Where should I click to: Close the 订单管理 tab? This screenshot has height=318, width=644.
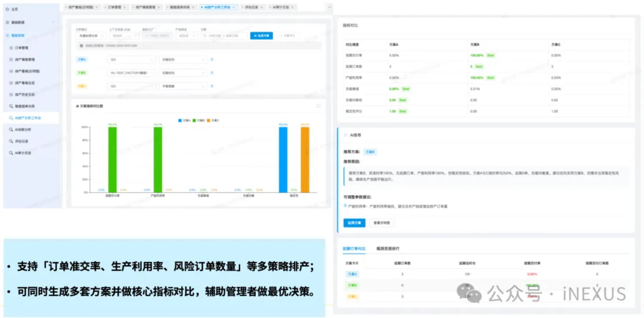point(124,7)
